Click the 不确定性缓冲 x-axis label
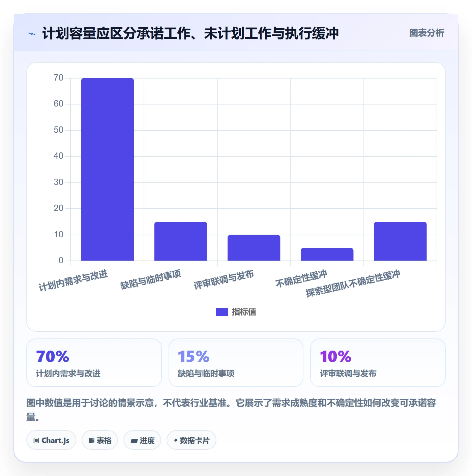472x476 pixels. point(301,279)
